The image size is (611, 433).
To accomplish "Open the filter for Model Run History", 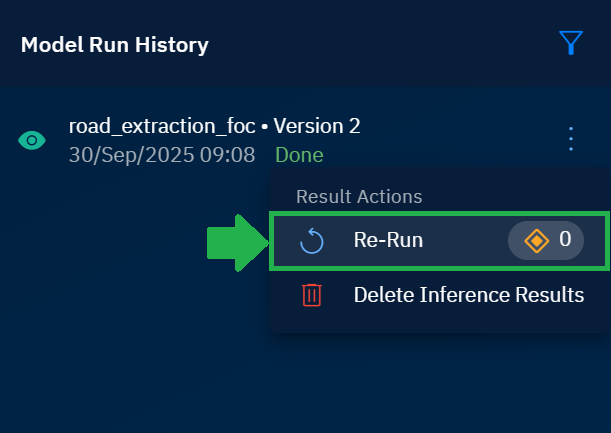I will click(x=570, y=42).
